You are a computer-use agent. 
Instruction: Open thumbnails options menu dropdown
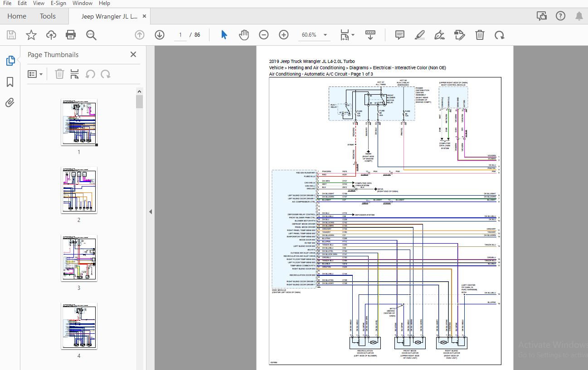click(x=35, y=74)
